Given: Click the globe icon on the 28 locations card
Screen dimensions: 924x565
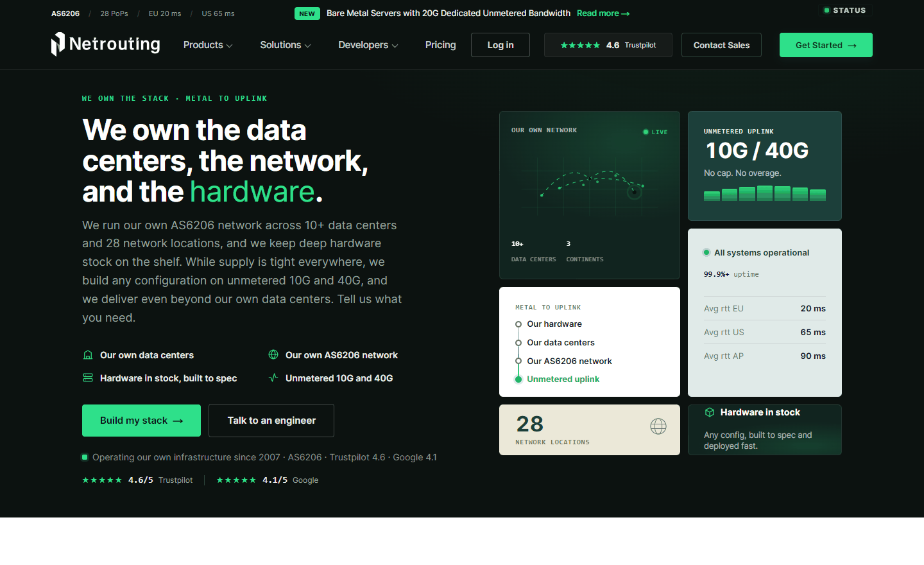Looking at the screenshot, I should pyautogui.click(x=658, y=426).
